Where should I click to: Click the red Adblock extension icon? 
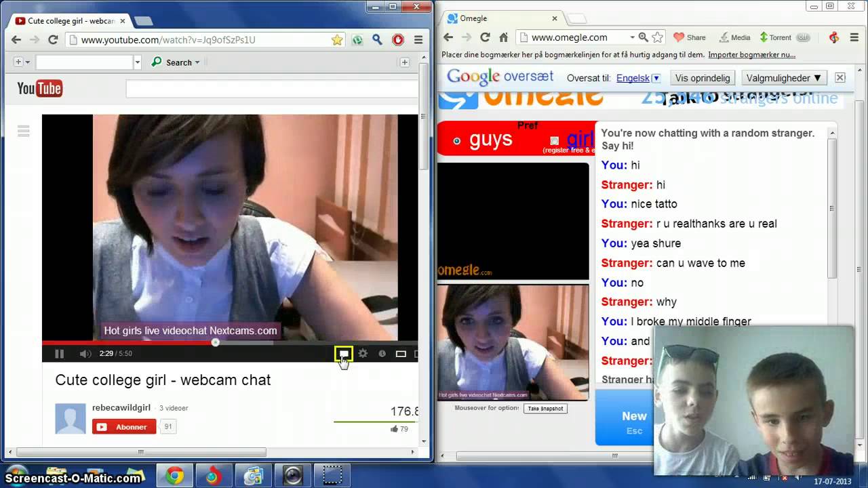point(398,40)
